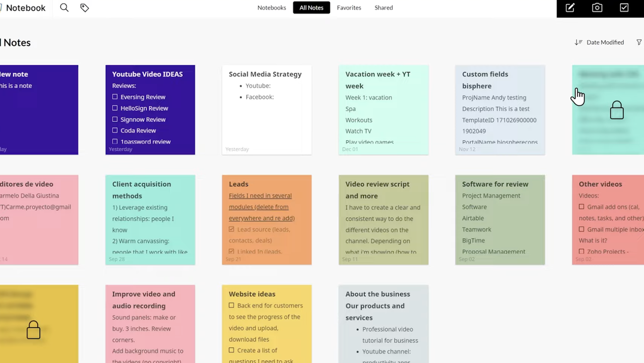Create a new photo note

click(x=597, y=8)
